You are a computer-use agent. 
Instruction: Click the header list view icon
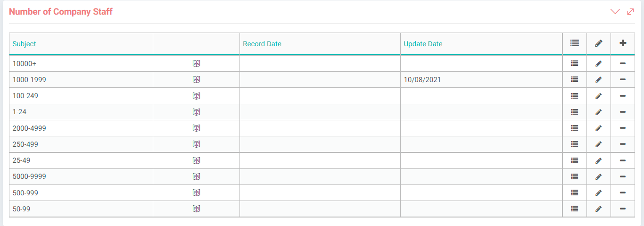tap(574, 43)
